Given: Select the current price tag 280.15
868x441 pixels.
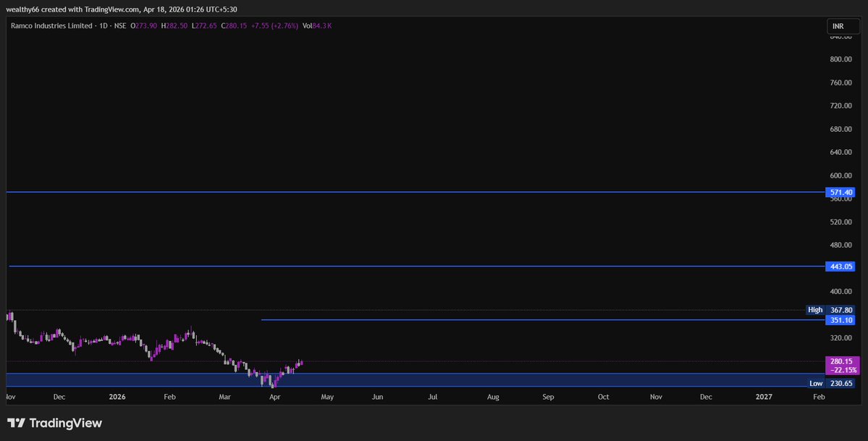Looking at the screenshot, I should pyautogui.click(x=840, y=361).
